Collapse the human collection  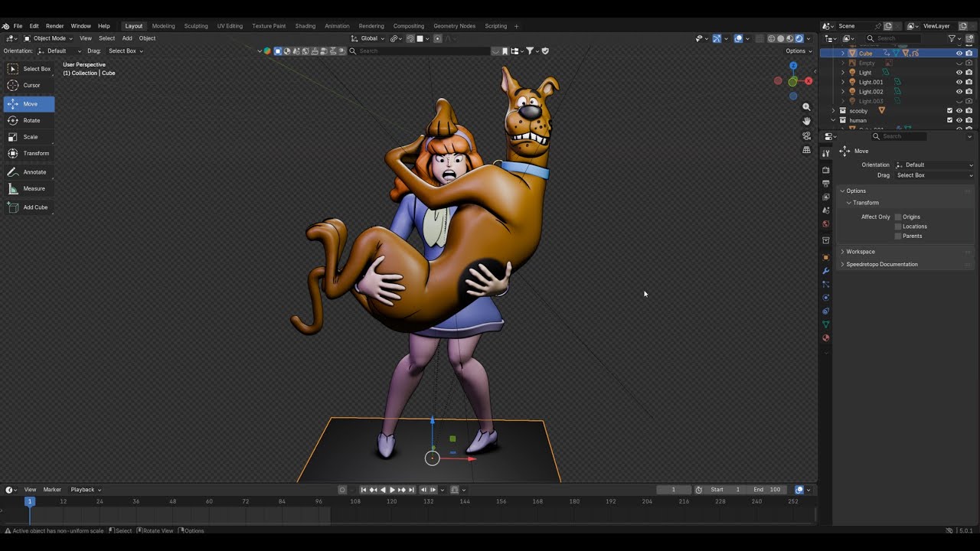tap(834, 120)
